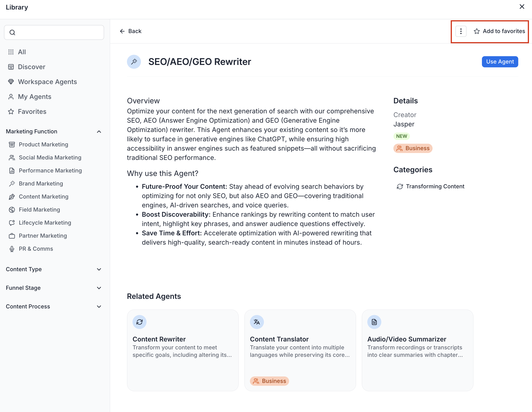Image resolution: width=532 pixels, height=412 pixels.
Task: Select Social Media Marketing filter
Action: [50, 157]
